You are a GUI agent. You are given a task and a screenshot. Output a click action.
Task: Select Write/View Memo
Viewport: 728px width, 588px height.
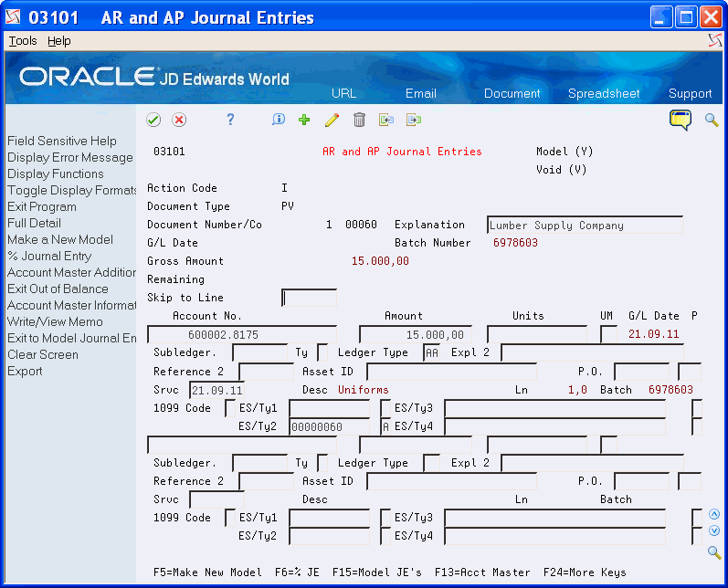point(55,321)
